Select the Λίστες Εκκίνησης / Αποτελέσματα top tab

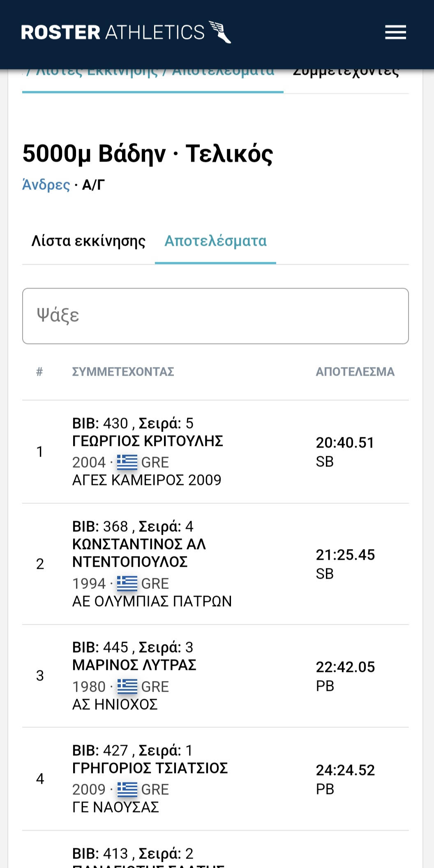pos(152,74)
